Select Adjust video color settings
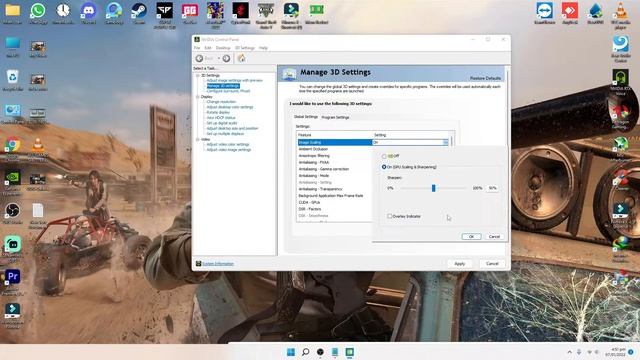Screen dimensions: 640x360 point(228,144)
